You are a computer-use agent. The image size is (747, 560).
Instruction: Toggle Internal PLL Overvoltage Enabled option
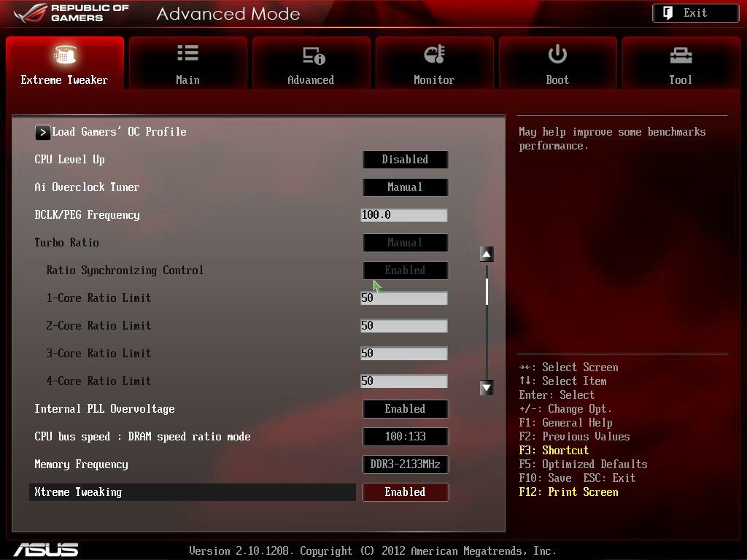pyautogui.click(x=405, y=409)
